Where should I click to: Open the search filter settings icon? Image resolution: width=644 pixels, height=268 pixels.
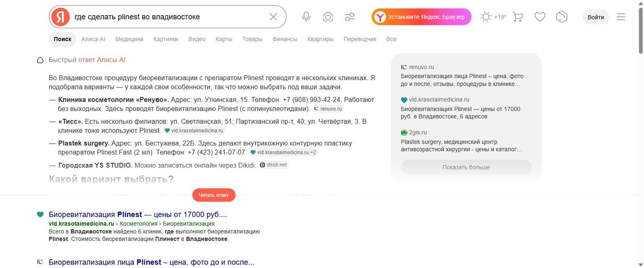click(350, 17)
